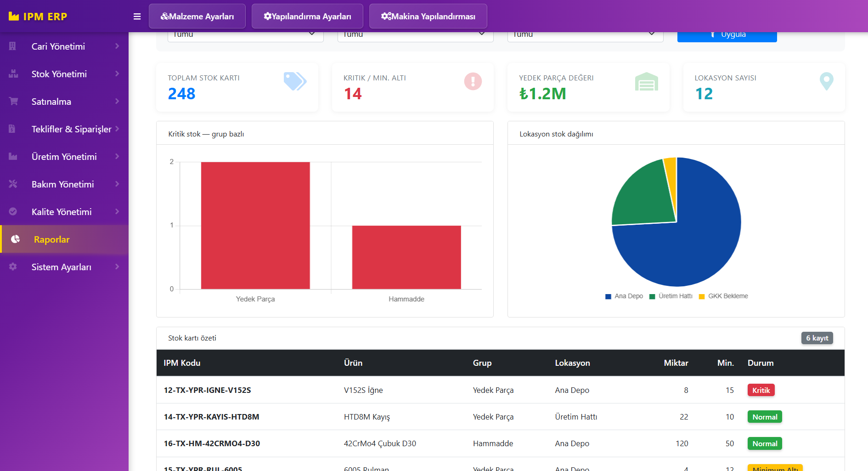Open the third Tümü filter dropdown

[586, 37]
